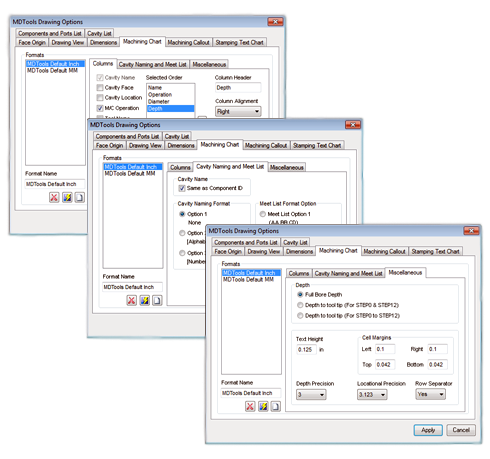Screen dimensions: 490x459
Task: Click Top cell margin input field
Action: point(385,364)
